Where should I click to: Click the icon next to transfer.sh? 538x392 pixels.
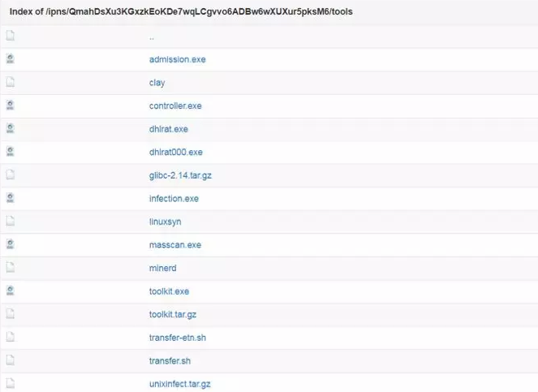[11, 360]
